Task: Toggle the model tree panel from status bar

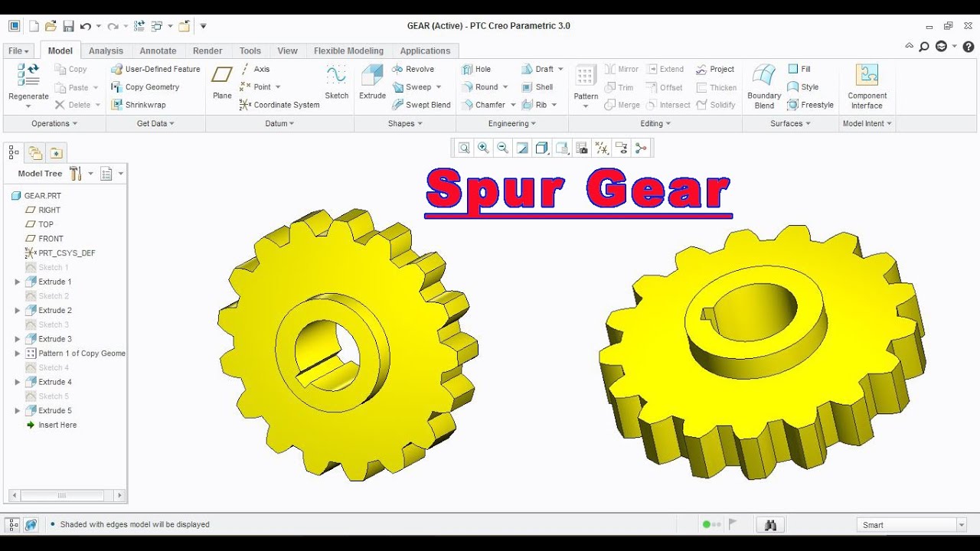Action: click(12, 524)
